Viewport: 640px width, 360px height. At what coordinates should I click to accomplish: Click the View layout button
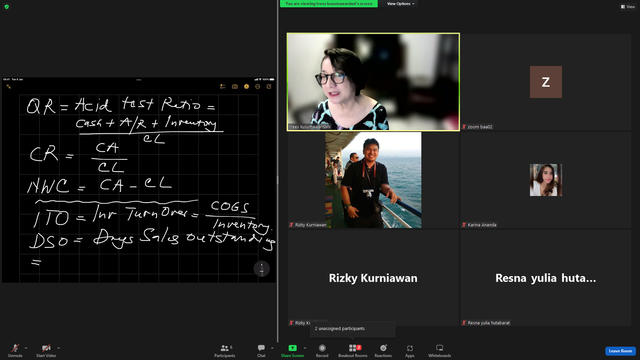pyautogui.click(x=628, y=7)
